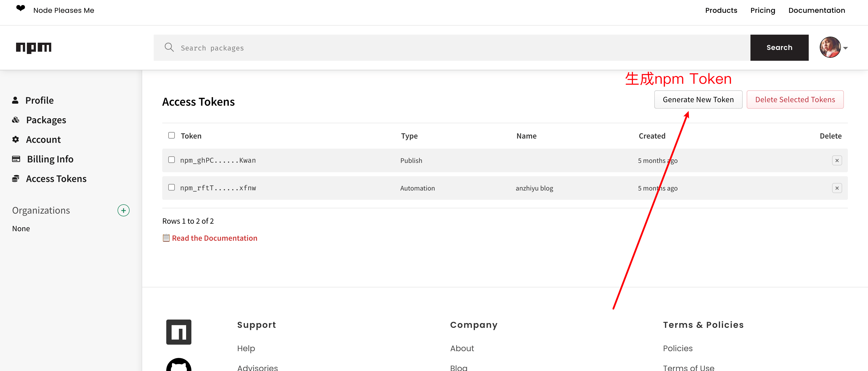Viewport: 868px width, 371px height.
Task: Check the select-all Token header checkbox
Action: [172, 135]
